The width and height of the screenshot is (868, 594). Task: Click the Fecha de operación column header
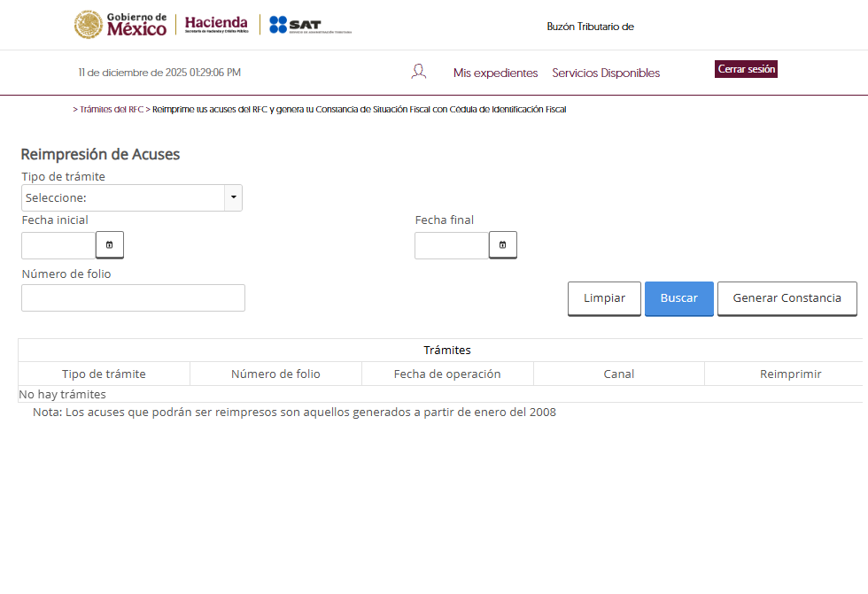tap(447, 374)
